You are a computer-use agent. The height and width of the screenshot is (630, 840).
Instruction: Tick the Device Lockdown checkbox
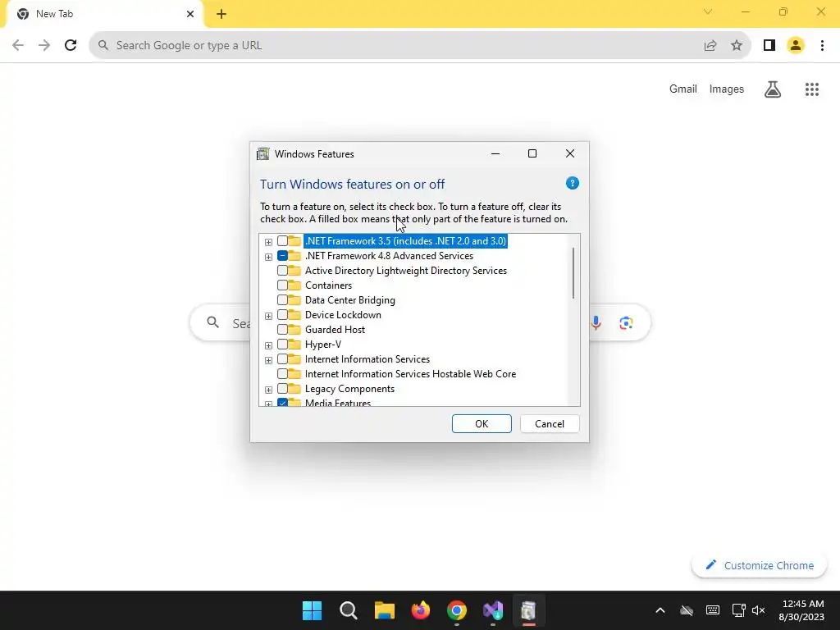pyautogui.click(x=282, y=315)
